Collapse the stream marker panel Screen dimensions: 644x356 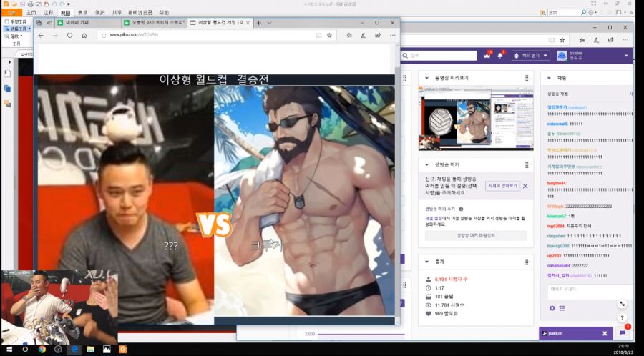click(426, 165)
